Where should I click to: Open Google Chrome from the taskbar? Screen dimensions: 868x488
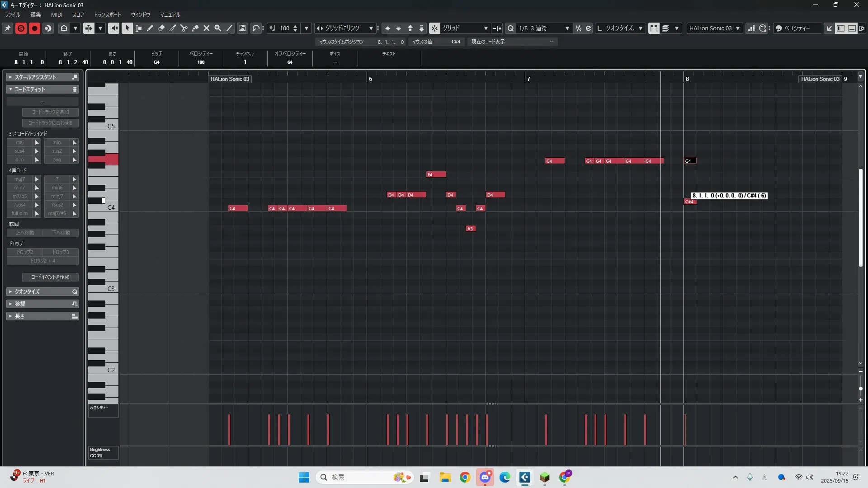point(465,477)
